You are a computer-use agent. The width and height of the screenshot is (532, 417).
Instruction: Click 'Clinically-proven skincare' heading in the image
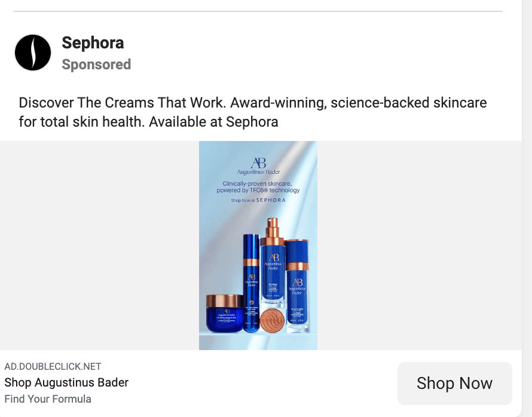258,183
